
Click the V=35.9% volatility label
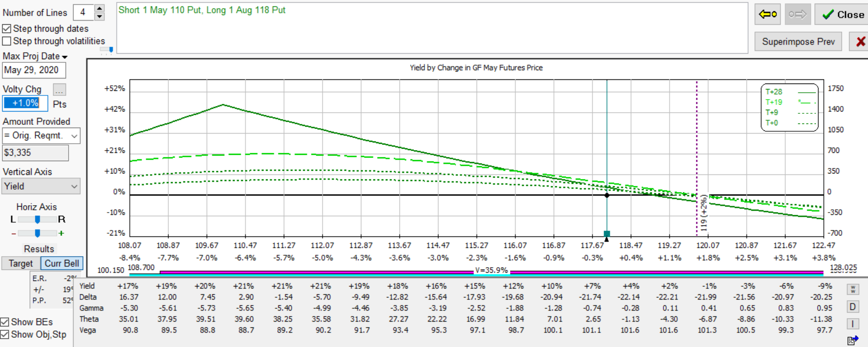(491, 270)
